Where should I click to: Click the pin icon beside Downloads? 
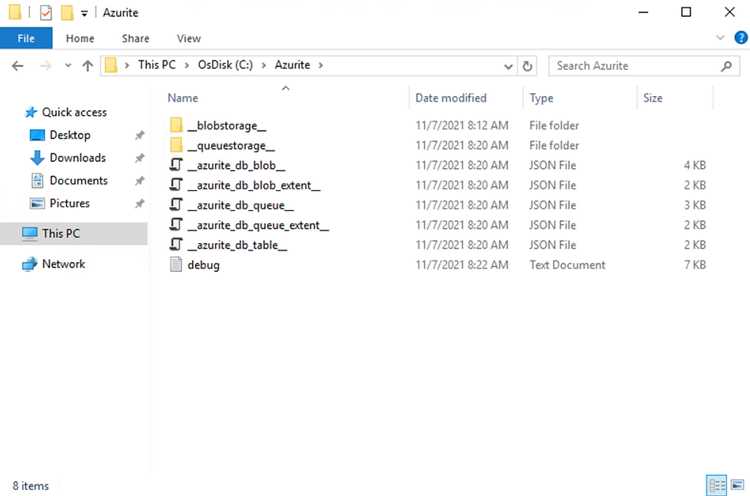click(x=139, y=158)
